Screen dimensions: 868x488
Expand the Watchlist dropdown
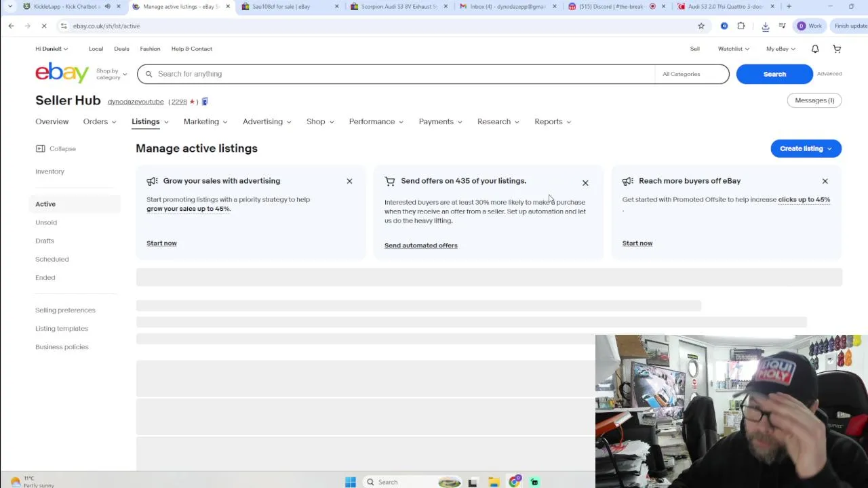pyautogui.click(x=734, y=49)
